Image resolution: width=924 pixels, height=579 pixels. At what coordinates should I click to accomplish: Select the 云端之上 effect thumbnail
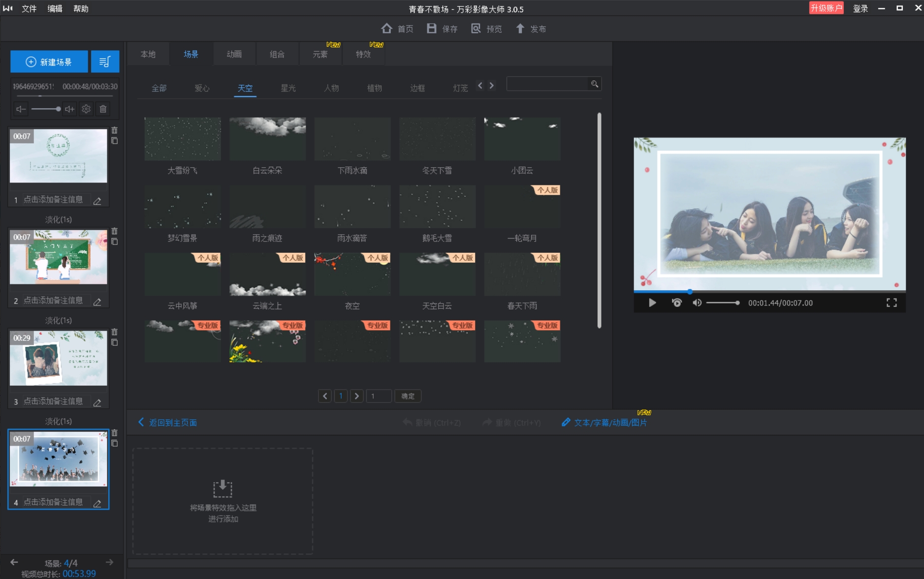click(268, 274)
